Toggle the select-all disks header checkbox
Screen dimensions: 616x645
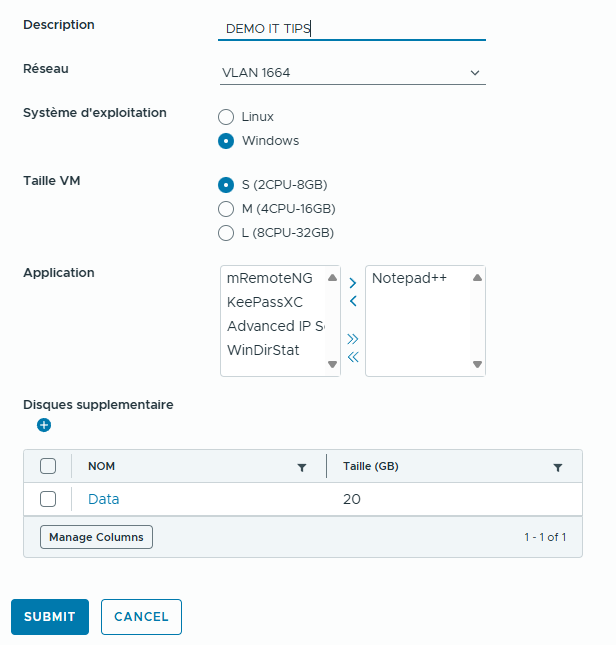click(48, 466)
